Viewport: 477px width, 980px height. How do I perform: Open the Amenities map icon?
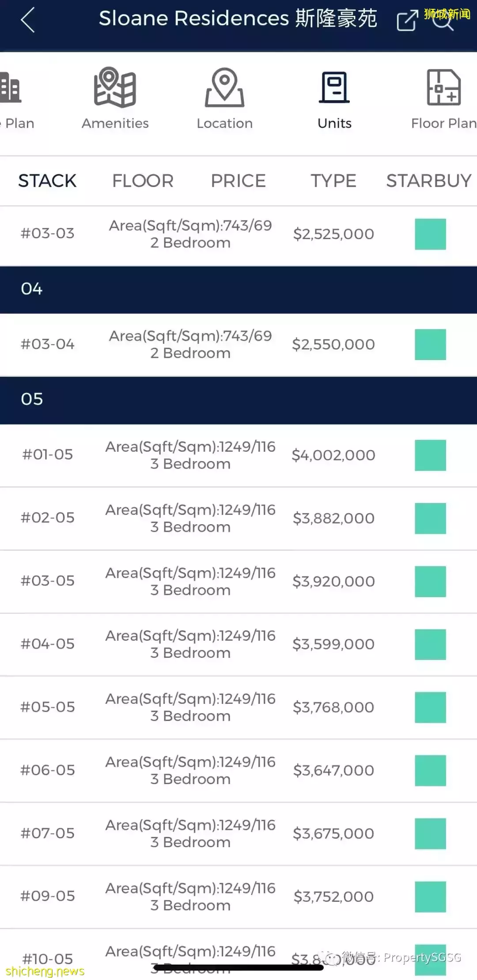pos(115,87)
